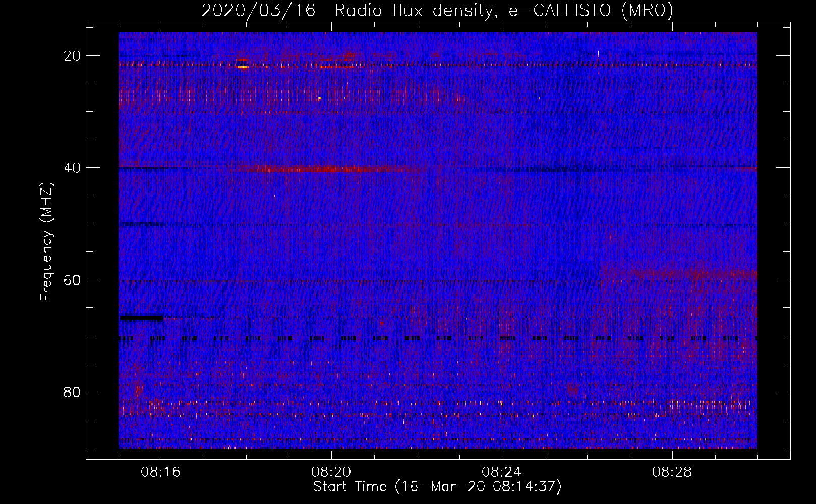
Task: Click the "Frequency (MHZ)" axis label
Action: 46,242
